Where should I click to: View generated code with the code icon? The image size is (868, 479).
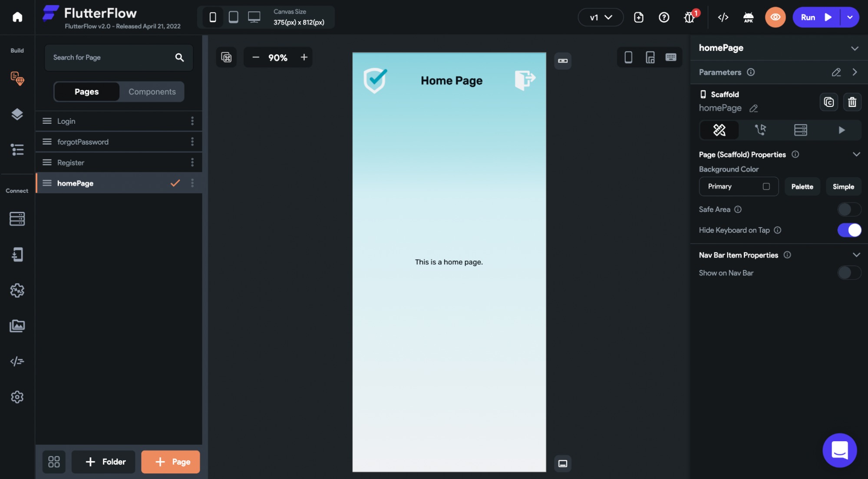click(x=723, y=17)
